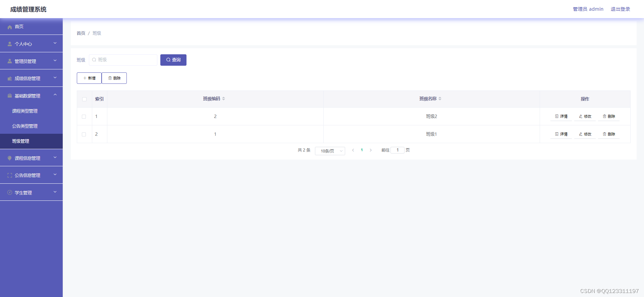
Task: Click the 班级名称 cell 班级1
Action: pyautogui.click(x=431, y=134)
